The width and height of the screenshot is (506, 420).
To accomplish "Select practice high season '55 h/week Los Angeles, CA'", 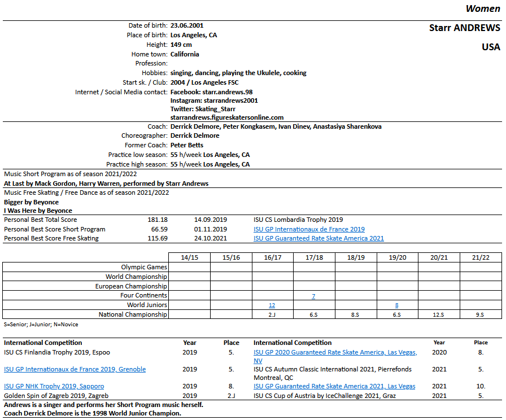I will [x=210, y=164].
